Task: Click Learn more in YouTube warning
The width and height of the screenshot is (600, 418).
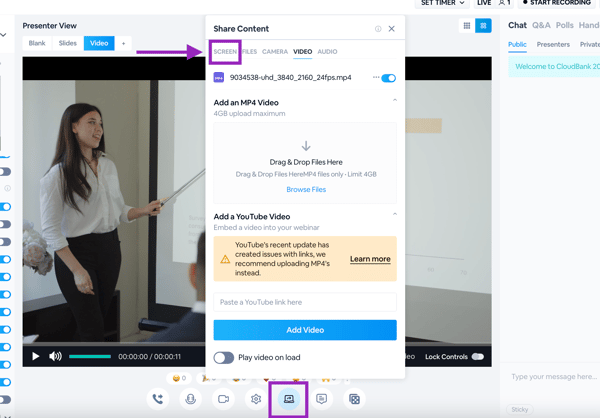Action: click(x=370, y=259)
